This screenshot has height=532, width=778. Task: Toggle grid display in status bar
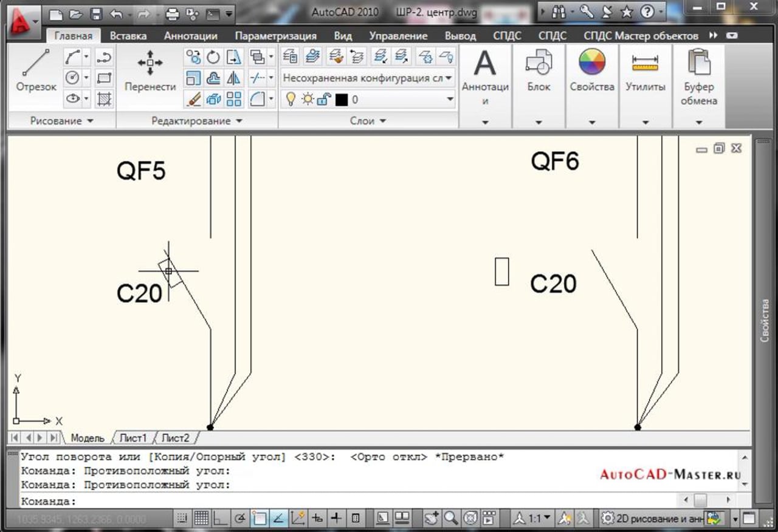click(201, 519)
